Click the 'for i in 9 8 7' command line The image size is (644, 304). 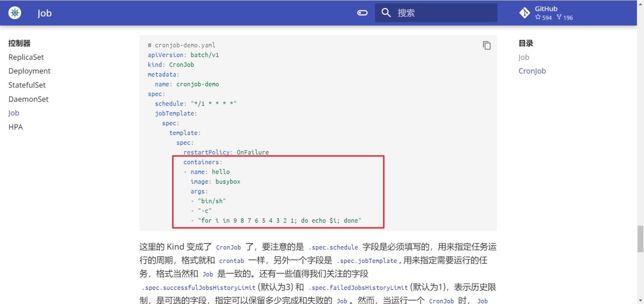(x=276, y=220)
